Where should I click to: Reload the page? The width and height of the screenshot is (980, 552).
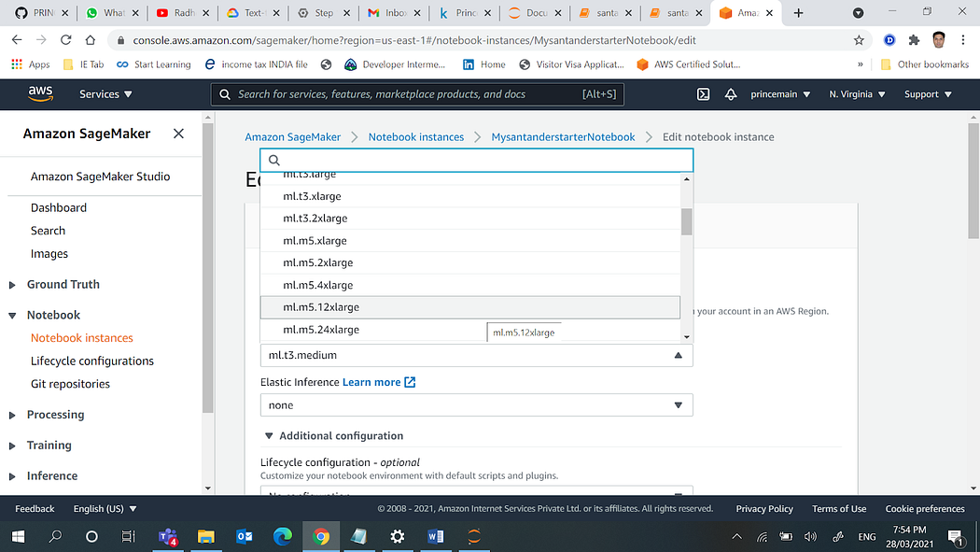click(65, 40)
